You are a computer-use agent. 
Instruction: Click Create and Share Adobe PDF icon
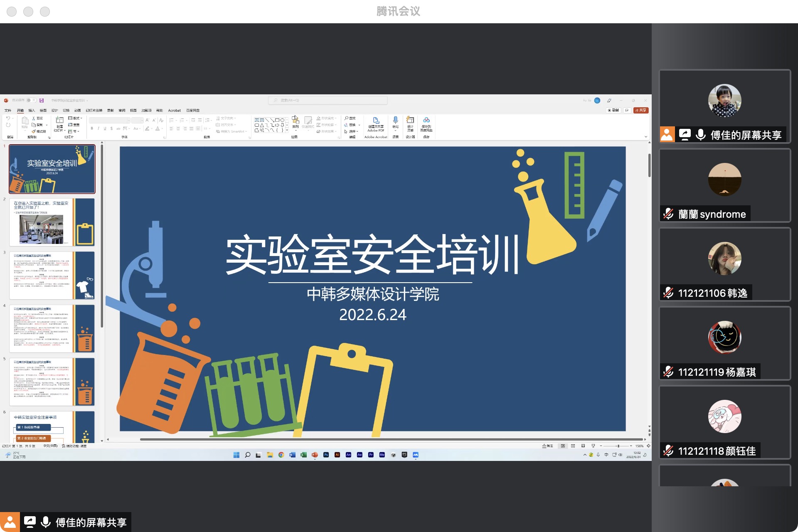coord(376,121)
